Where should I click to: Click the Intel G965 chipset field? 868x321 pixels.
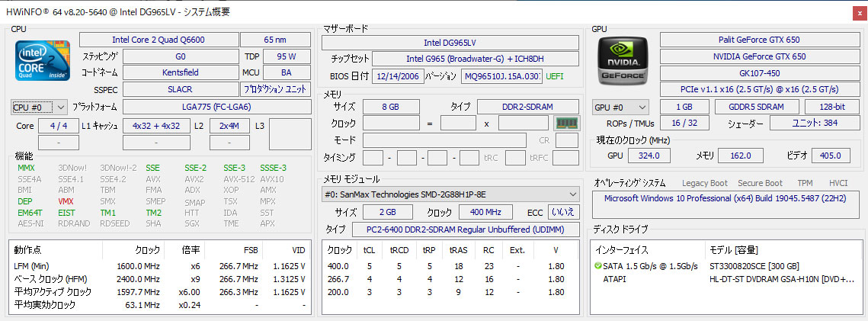(x=476, y=59)
